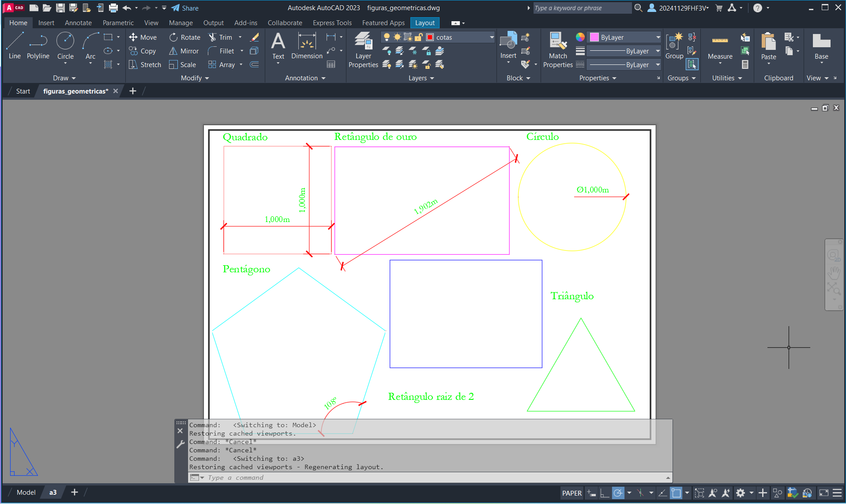Open the Start file tab
The width and height of the screenshot is (846, 504).
click(x=23, y=91)
